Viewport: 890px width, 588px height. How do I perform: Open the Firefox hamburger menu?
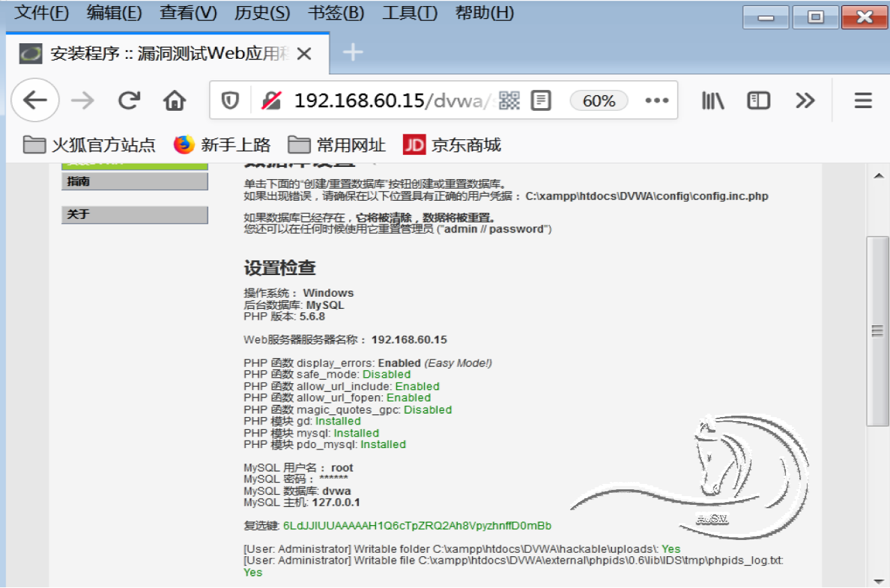tap(862, 99)
